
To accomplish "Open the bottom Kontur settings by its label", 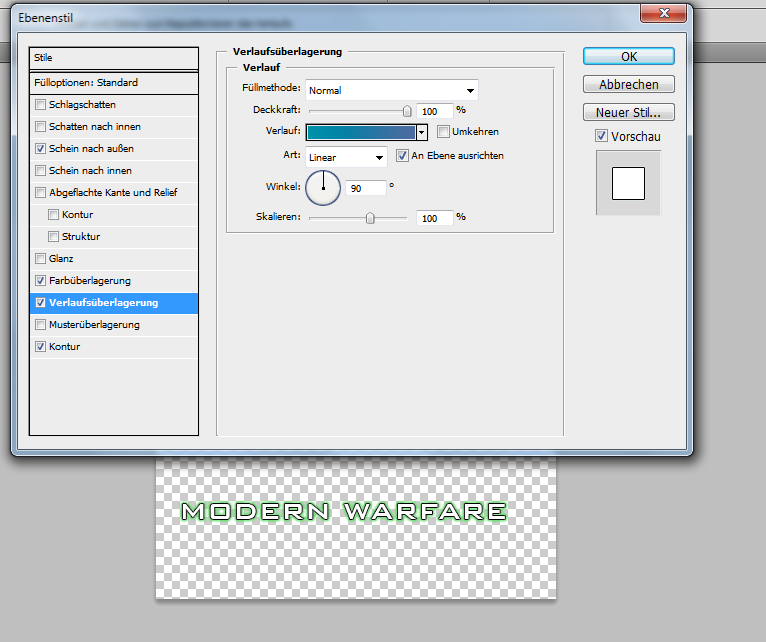I will tap(64, 347).
